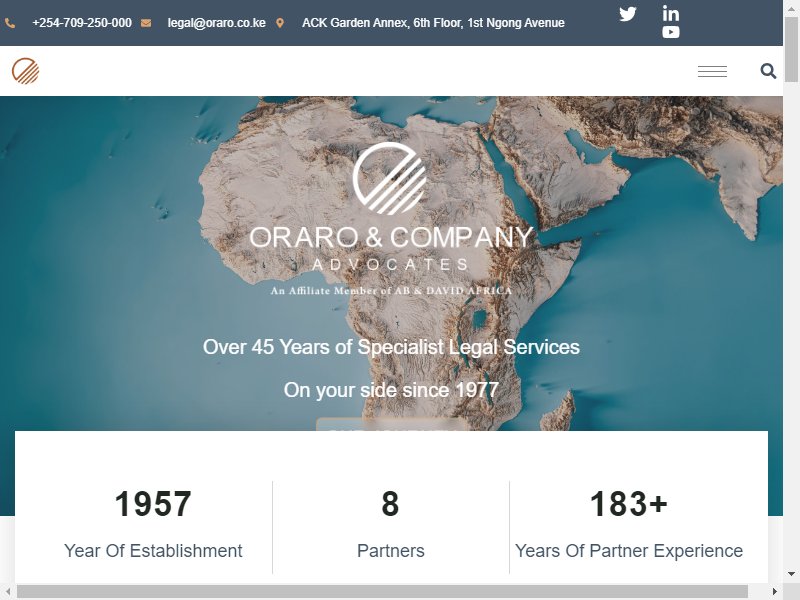The image size is (800, 600).
Task: Click the ACK Garden Annex address
Action: (x=433, y=23)
